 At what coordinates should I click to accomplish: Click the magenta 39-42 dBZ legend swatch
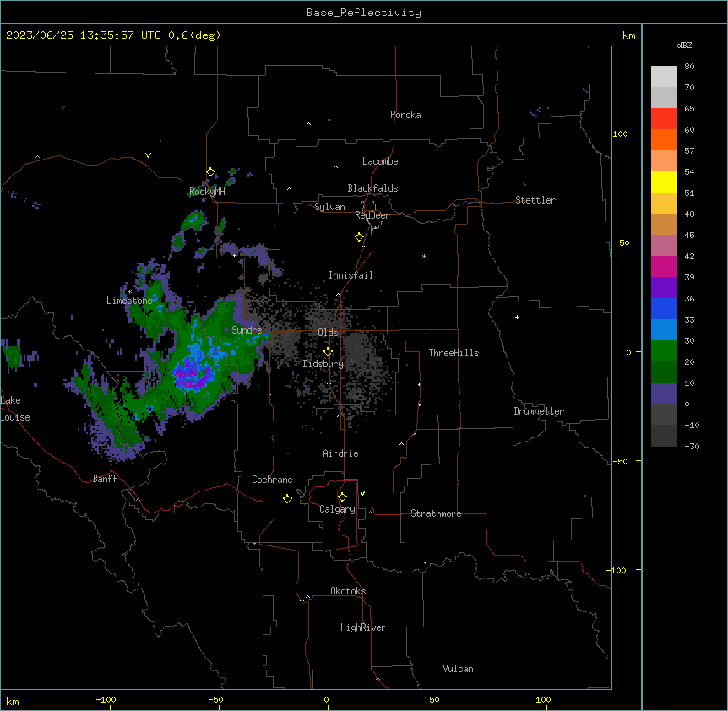tap(664, 266)
